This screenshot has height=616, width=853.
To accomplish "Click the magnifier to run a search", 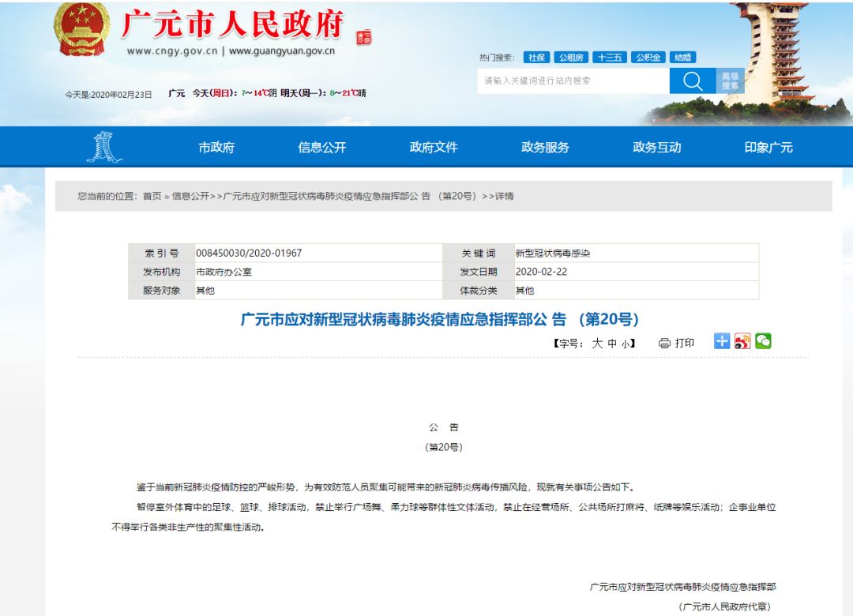I will point(692,79).
